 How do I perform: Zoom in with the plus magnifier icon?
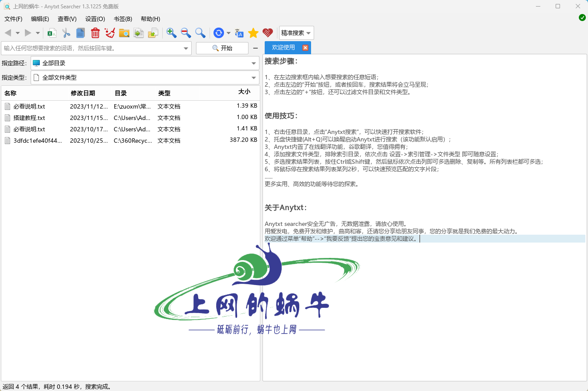[x=171, y=33]
